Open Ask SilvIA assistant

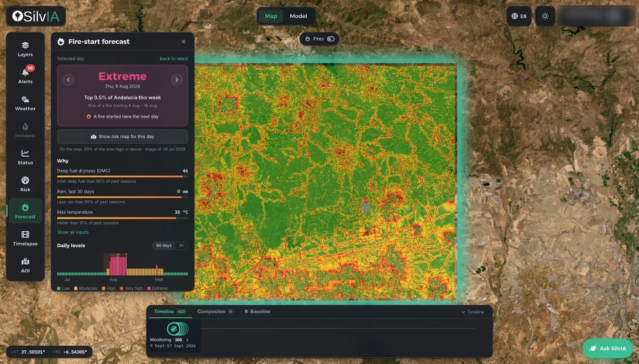[x=608, y=348]
